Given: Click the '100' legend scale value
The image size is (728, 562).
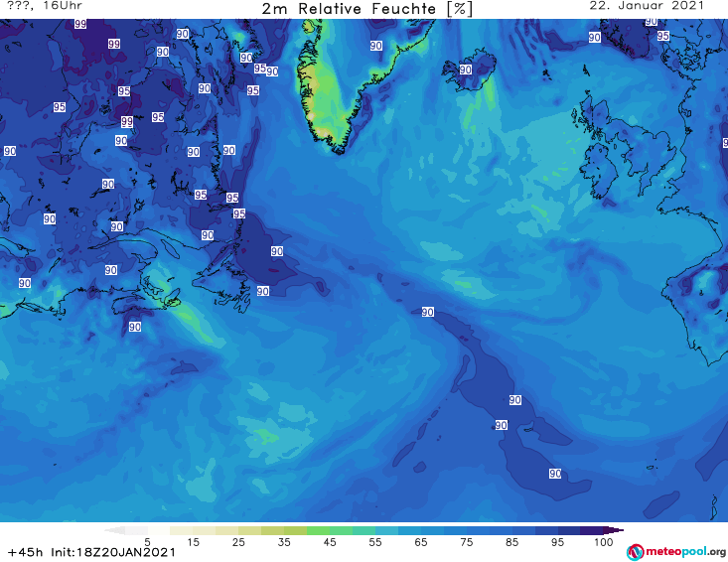Looking at the screenshot, I should (604, 542).
